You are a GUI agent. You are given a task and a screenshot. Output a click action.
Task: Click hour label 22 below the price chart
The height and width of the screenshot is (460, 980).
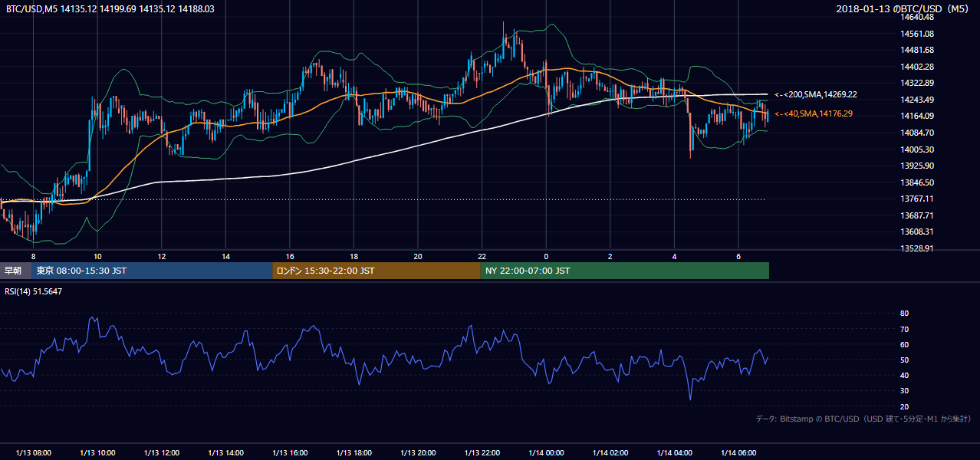pyautogui.click(x=482, y=255)
